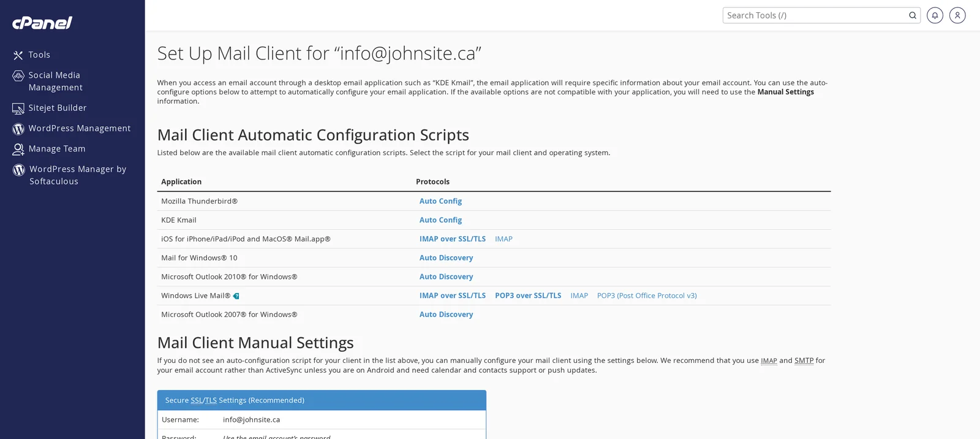
Task: Go to Sitejet Builder
Action: tap(58, 108)
